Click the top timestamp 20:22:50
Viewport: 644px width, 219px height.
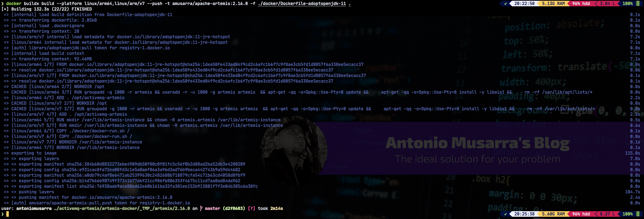pos(524,4)
